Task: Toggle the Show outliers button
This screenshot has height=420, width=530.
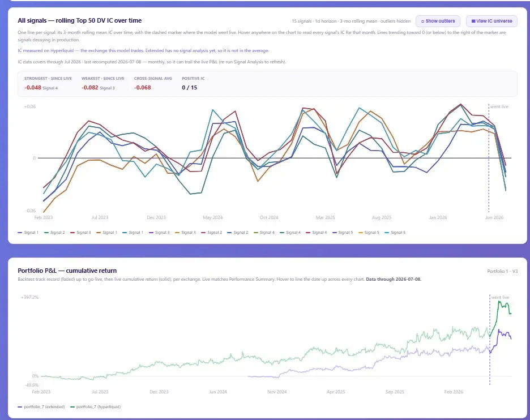Action: [x=438, y=21]
